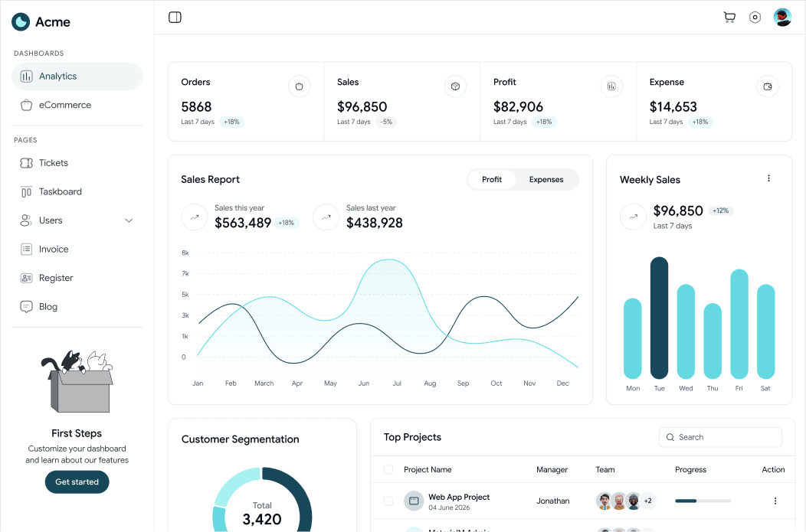Click the +2 team members badge
The image size is (806, 532).
(x=647, y=501)
